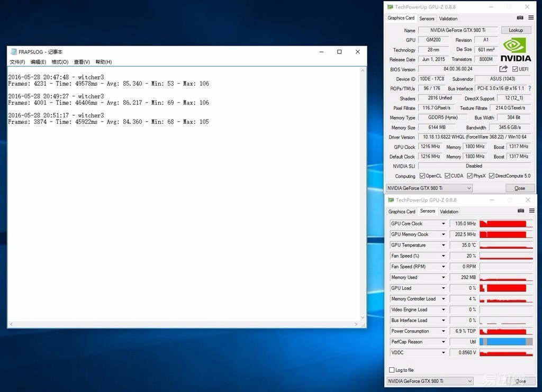This screenshot has height=392, width=542.
Task: Open the 编辑(E) menu in Notepad
Action: coord(38,62)
